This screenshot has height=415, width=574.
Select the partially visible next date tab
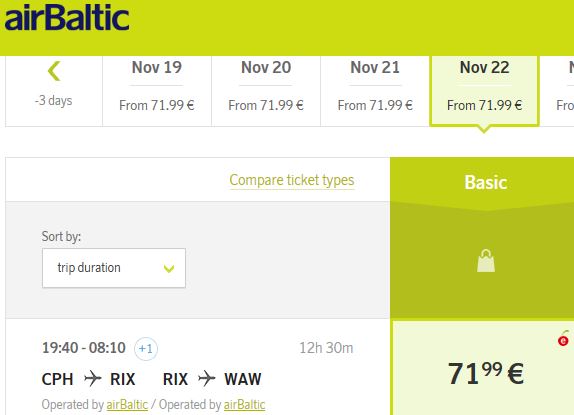point(557,90)
